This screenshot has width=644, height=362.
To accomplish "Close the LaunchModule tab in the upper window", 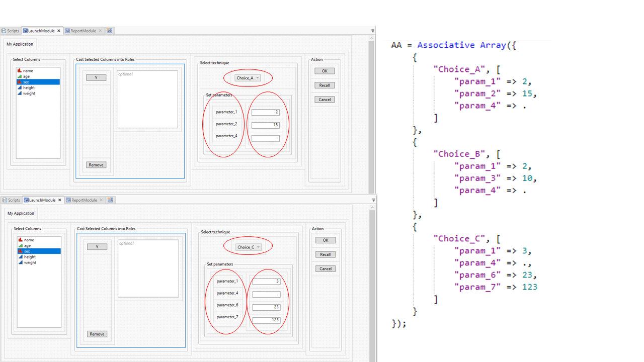I will pyautogui.click(x=59, y=31).
